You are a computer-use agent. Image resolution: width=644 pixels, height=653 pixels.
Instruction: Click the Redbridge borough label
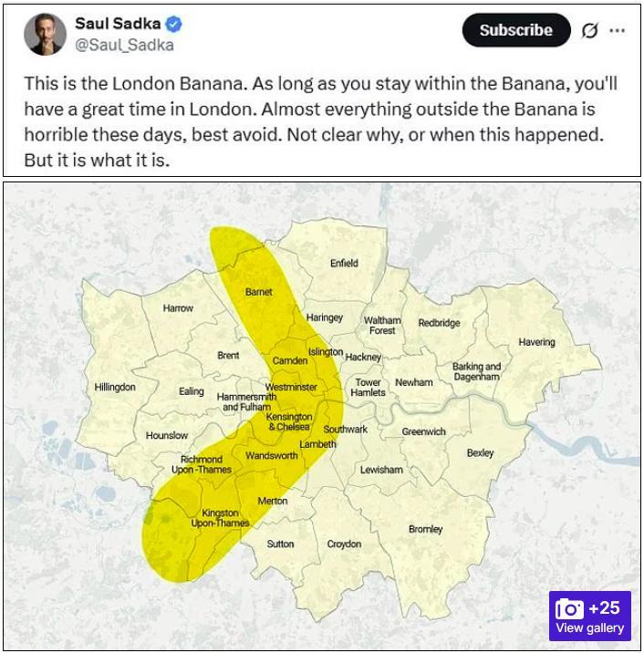point(439,323)
